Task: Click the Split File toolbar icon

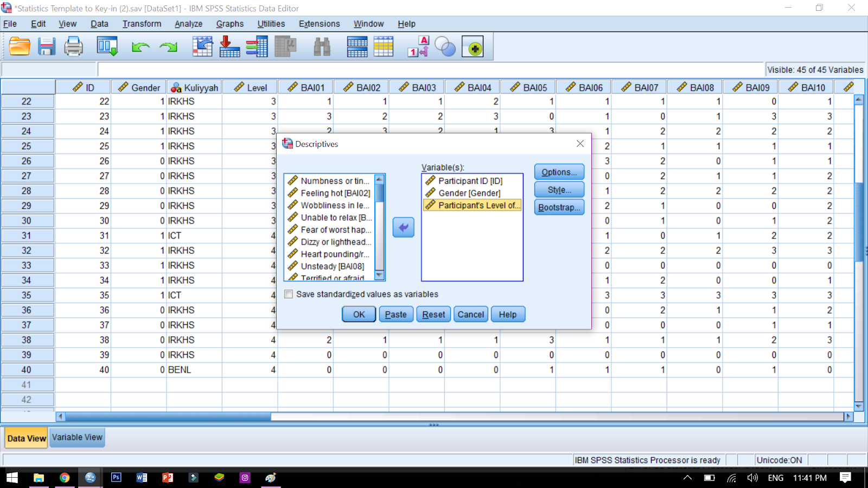Action: pos(357,47)
